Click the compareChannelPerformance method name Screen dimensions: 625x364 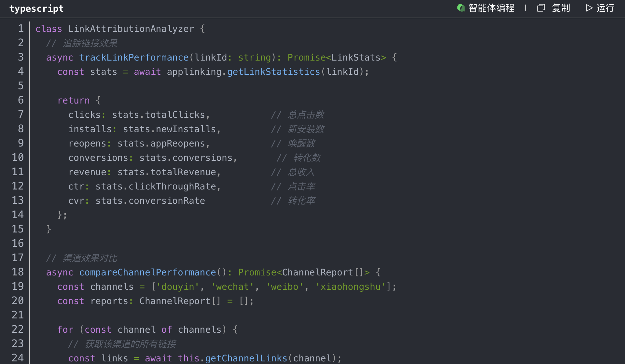[x=147, y=272]
